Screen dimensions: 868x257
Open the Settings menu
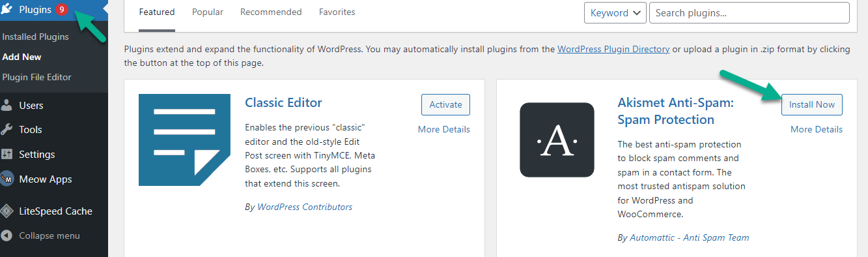37,155
